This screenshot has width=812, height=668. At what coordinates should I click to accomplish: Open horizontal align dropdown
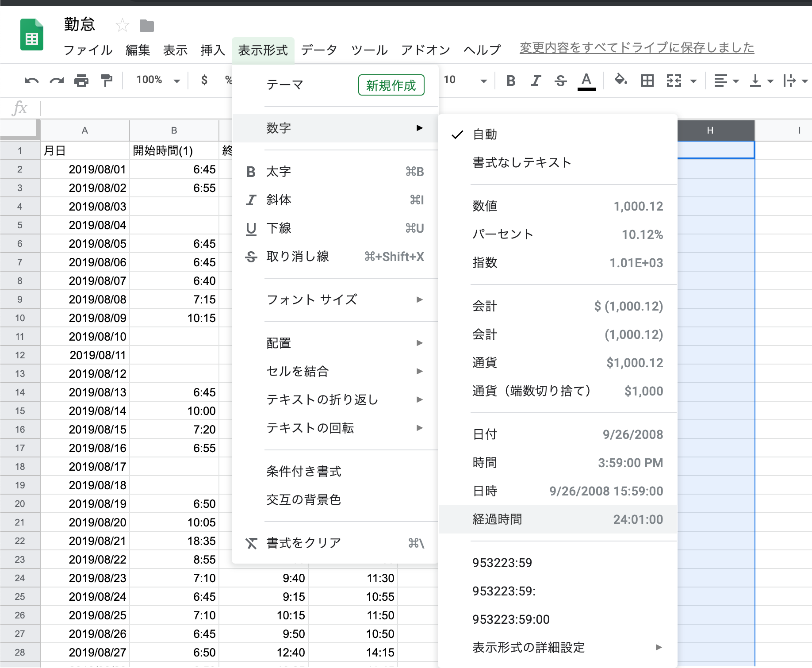[x=726, y=81]
